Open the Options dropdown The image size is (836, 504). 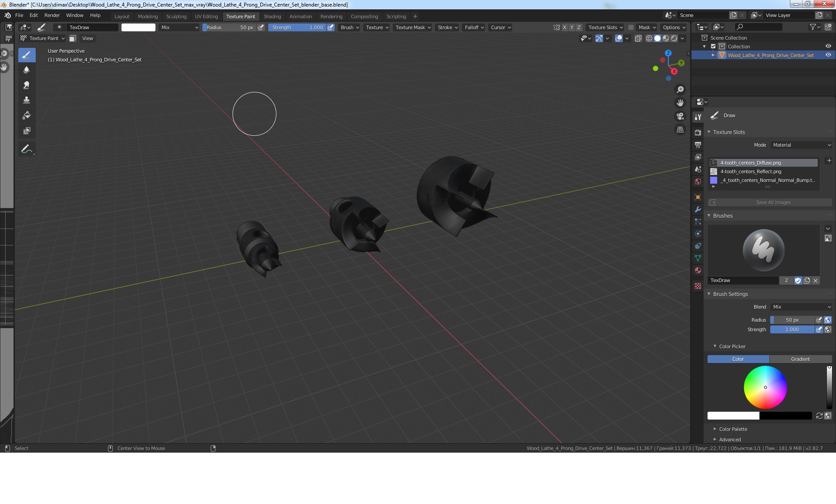coord(674,27)
